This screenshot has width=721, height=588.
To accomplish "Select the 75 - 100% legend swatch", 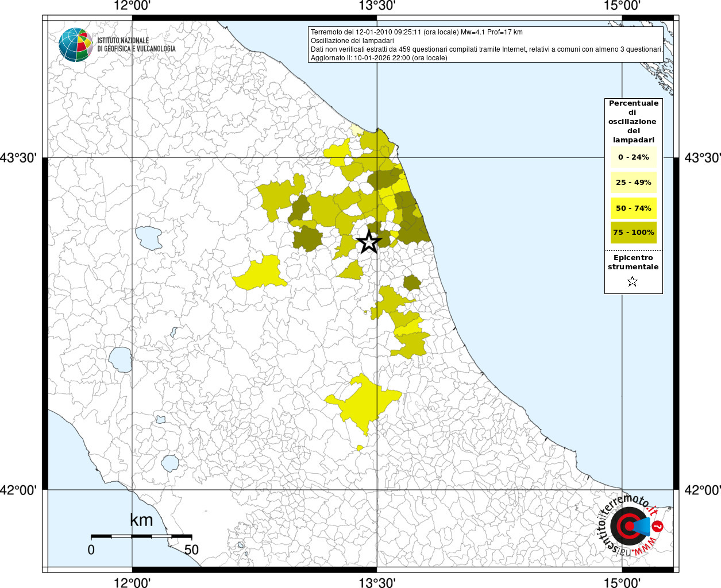I will click(x=633, y=233).
